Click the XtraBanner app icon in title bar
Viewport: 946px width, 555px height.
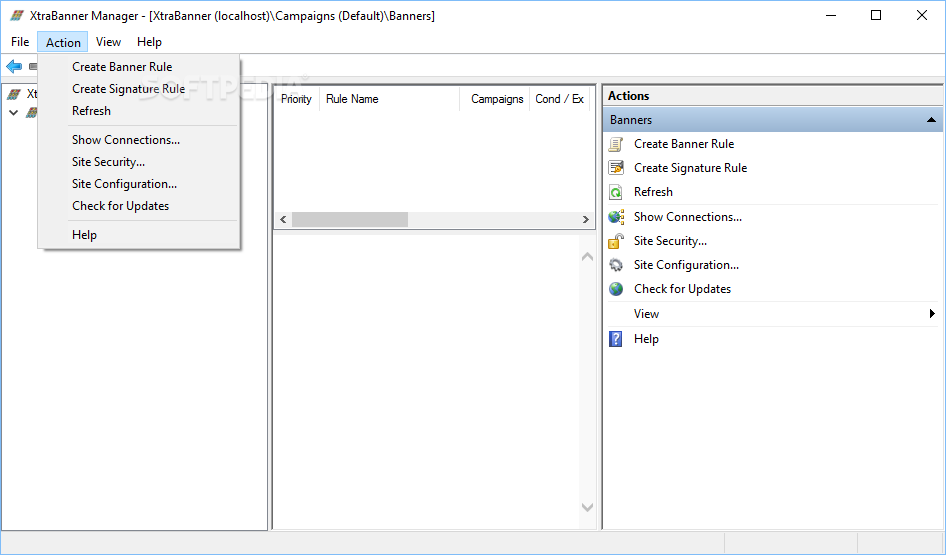[x=17, y=16]
